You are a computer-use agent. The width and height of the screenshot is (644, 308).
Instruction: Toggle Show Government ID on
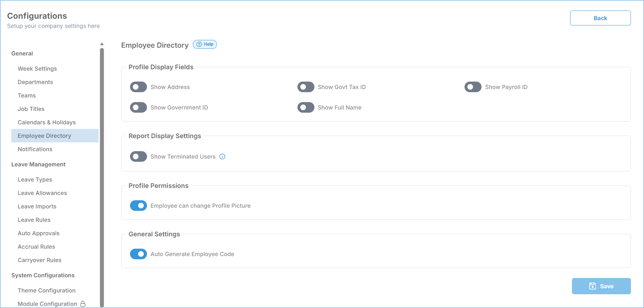pyautogui.click(x=138, y=107)
